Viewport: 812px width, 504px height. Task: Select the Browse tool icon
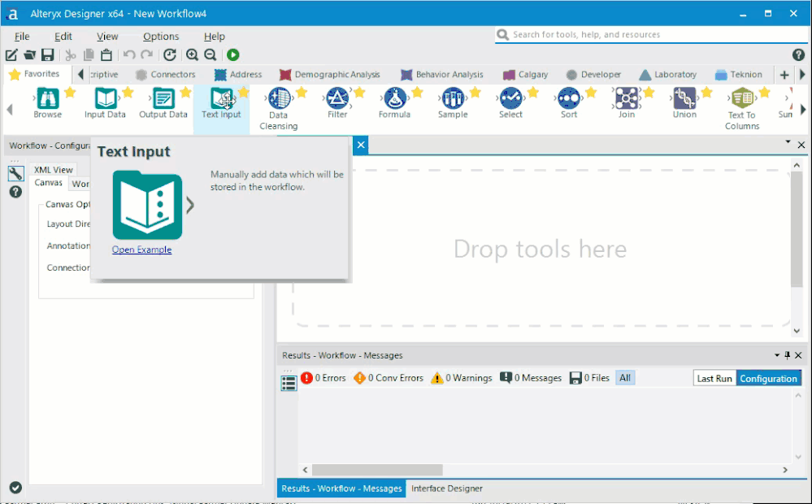(47, 98)
